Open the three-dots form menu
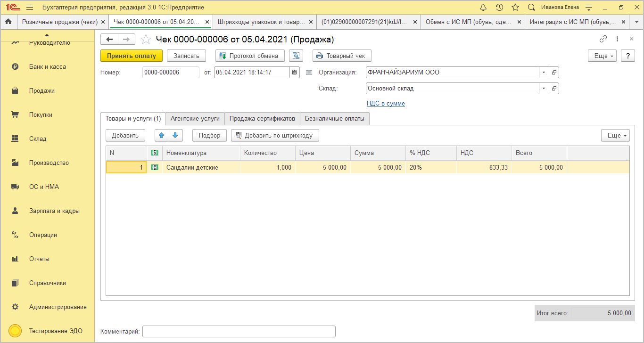Viewport: 644px width, 343px height. click(617, 39)
